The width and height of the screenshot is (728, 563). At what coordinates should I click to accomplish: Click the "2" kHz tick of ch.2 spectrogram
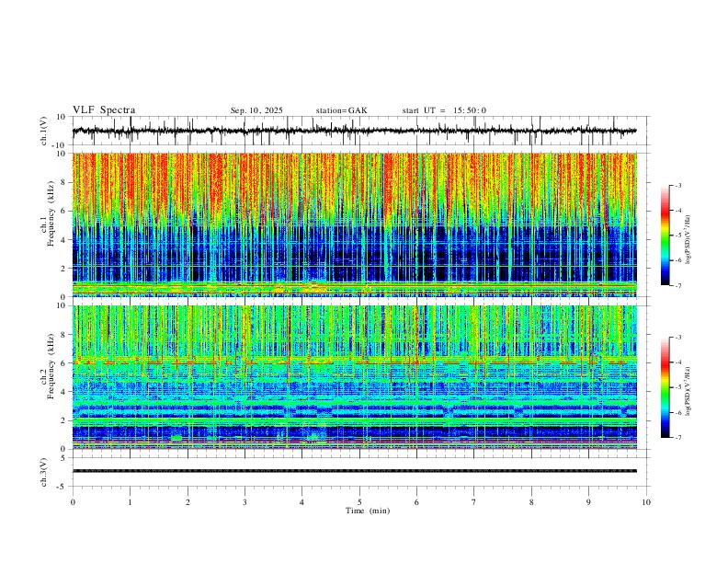(x=63, y=420)
